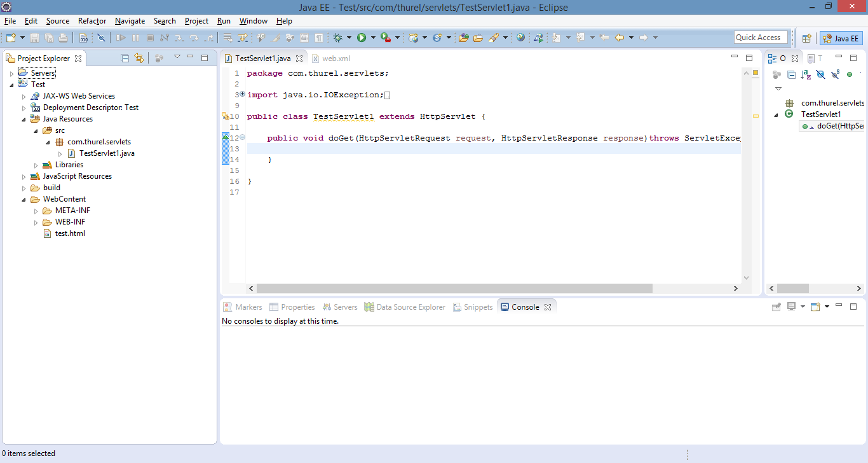Image resolution: width=868 pixels, height=463 pixels.
Task: Open the Project menu
Action: tap(196, 21)
